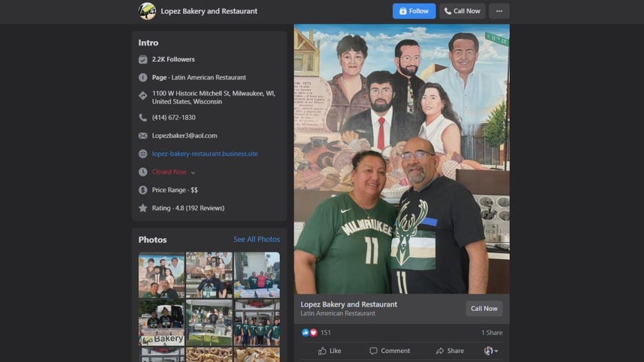Open first photo thumbnail with mural couple
Screen dimensions: 644x362
pos(162,275)
